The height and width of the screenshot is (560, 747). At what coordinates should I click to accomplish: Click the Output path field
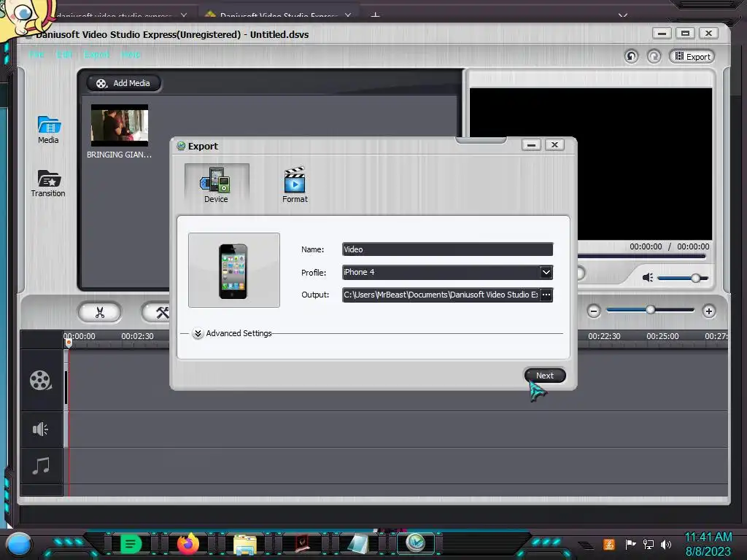[441, 295]
